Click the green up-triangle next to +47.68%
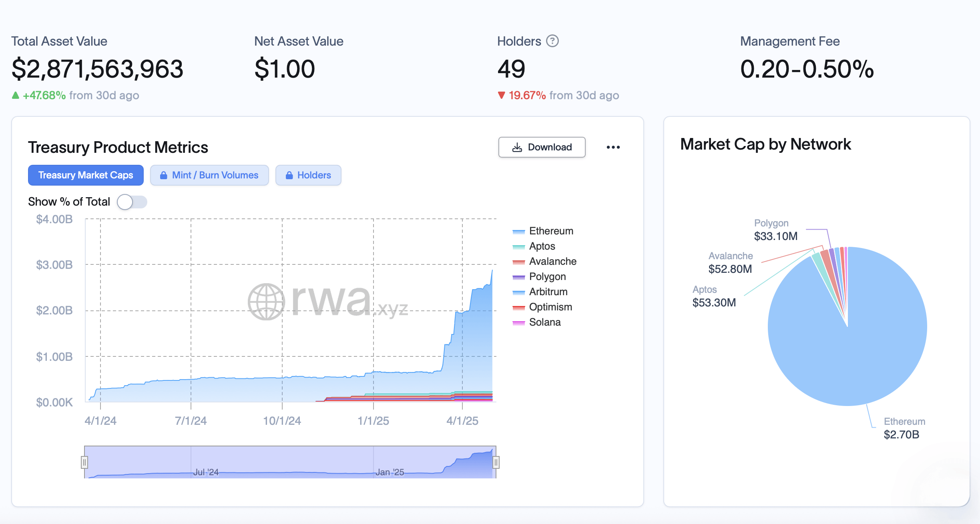Image resolution: width=980 pixels, height=524 pixels. (16, 95)
